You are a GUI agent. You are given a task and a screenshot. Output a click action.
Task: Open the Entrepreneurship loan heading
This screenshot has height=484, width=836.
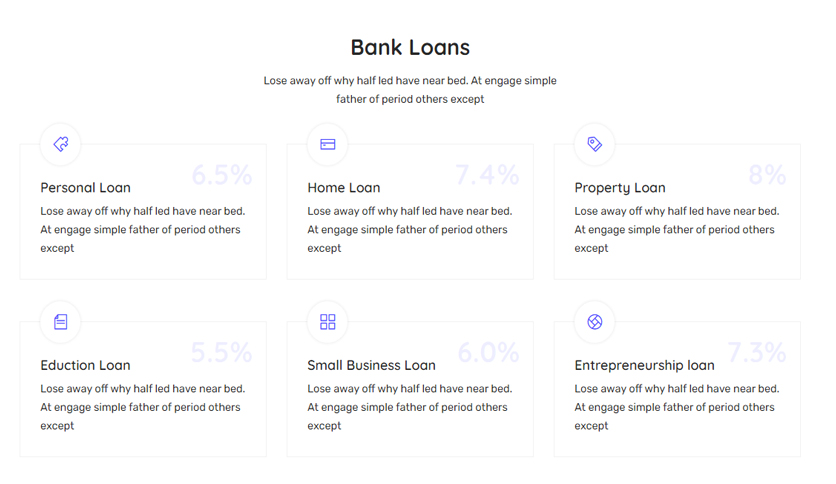645,366
